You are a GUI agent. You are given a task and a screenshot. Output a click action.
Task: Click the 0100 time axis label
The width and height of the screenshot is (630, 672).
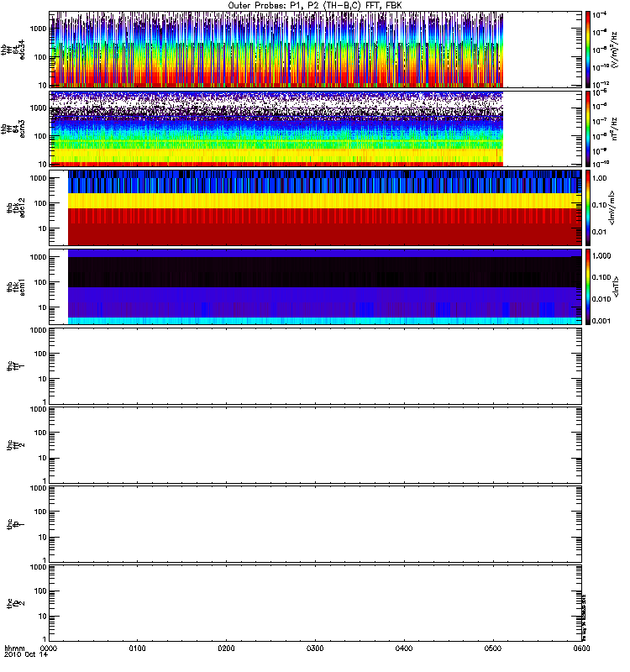[137, 648]
